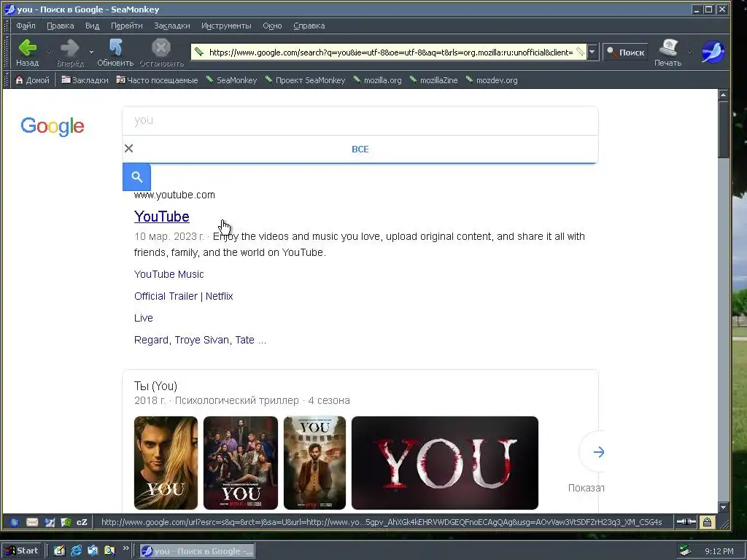Click the wide red YOU logo image
747x560 pixels.
445,463
